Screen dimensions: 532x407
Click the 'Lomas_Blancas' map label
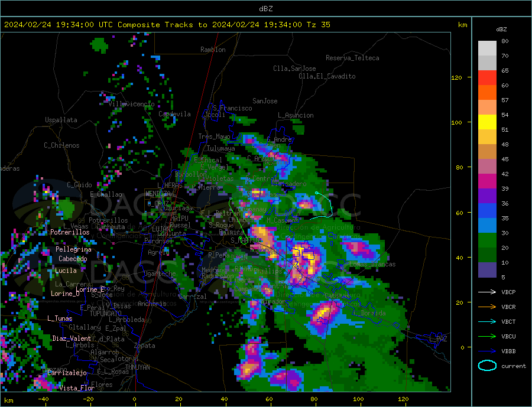tap(372, 264)
